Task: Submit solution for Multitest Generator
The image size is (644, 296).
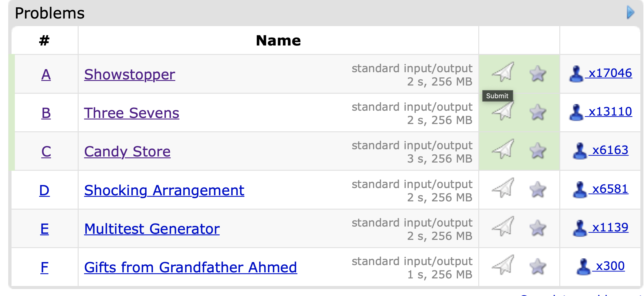Action: pyautogui.click(x=503, y=227)
